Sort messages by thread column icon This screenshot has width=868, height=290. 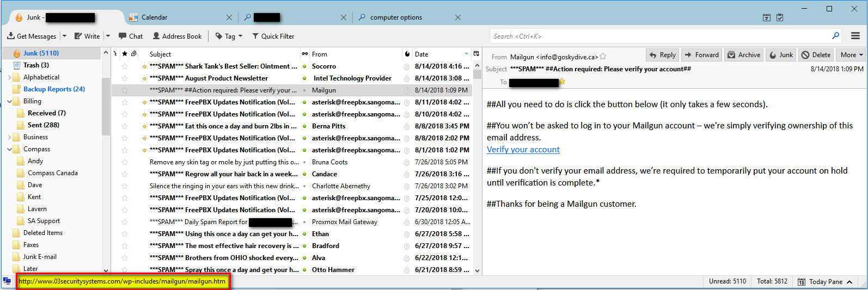click(115, 54)
